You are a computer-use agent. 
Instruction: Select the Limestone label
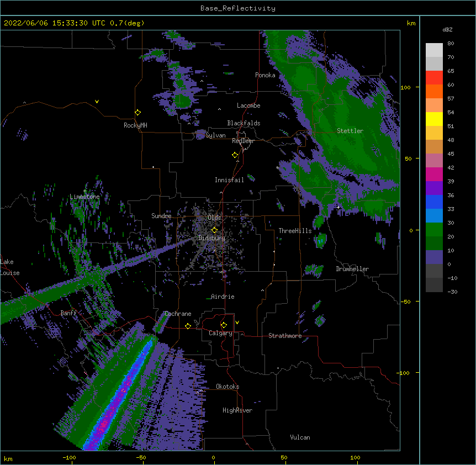tap(84, 197)
